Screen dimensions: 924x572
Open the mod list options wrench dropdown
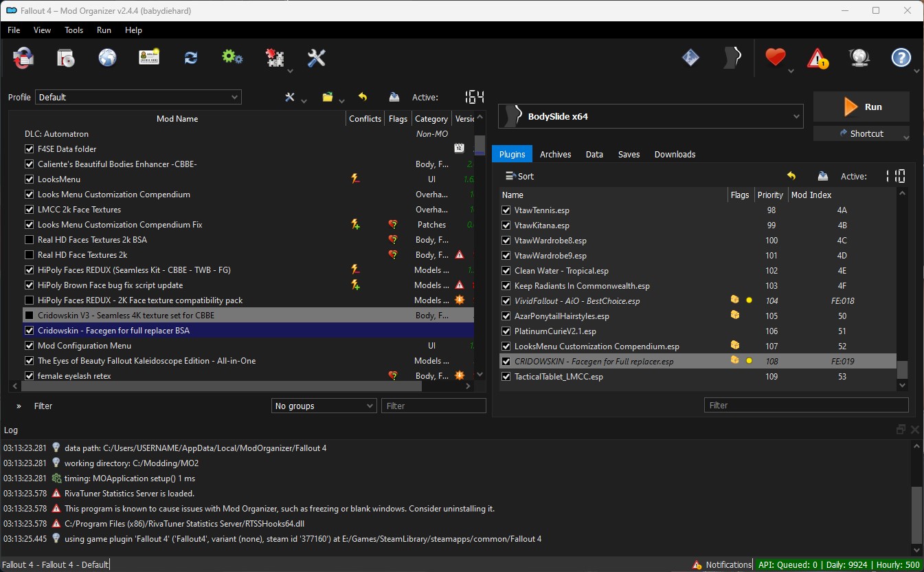tap(295, 98)
